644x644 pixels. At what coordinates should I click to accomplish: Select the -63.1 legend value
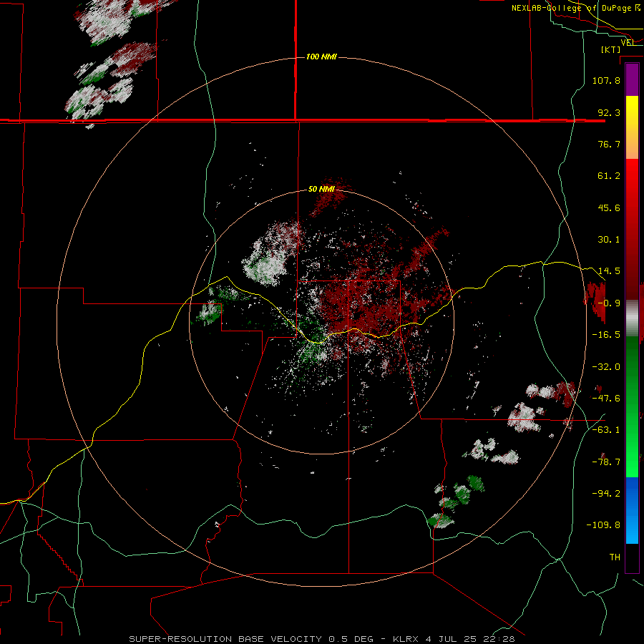[x=606, y=430]
